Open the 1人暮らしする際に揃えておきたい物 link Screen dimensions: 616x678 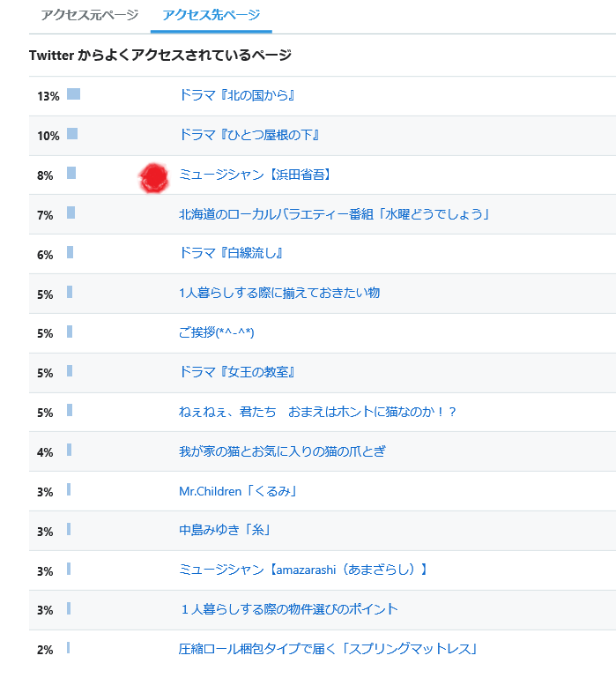pyautogui.click(x=279, y=293)
